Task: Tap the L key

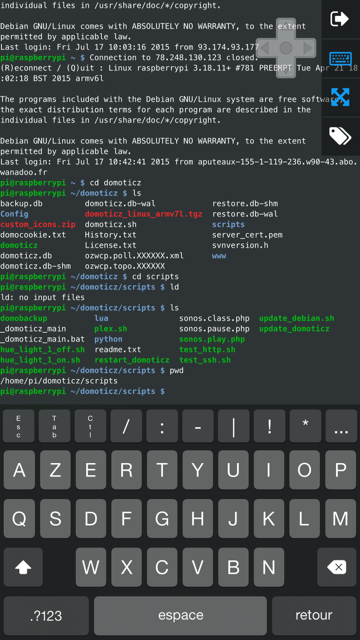Action: [305, 519]
